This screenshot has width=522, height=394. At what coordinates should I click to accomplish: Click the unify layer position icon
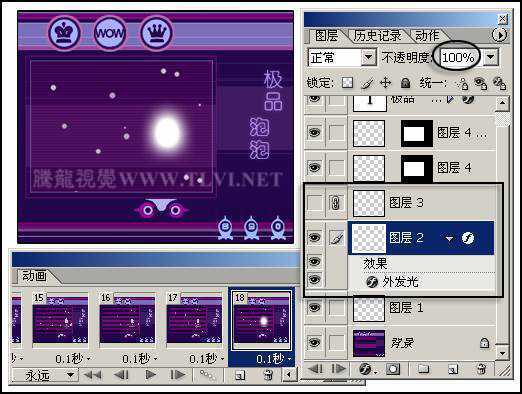coord(462,84)
